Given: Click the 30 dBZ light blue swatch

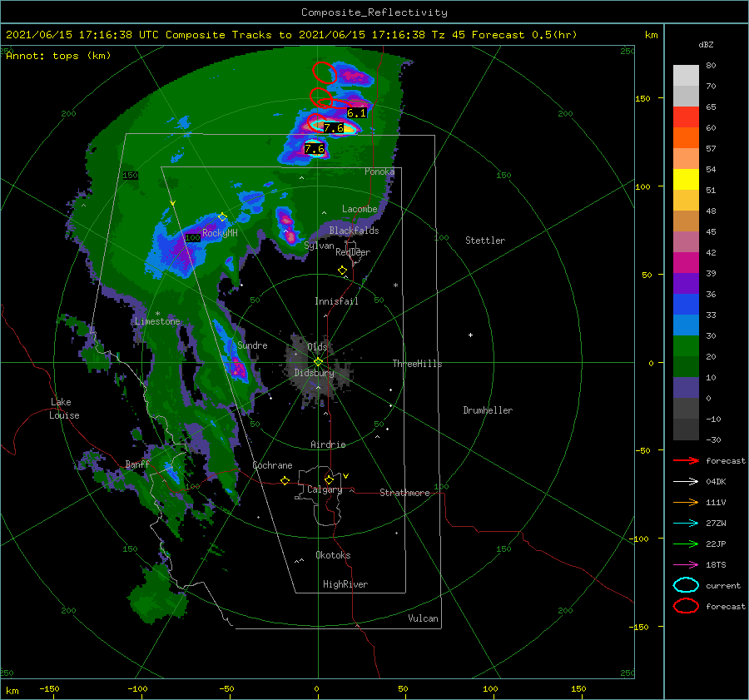Looking at the screenshot, I should pos(686,325).
